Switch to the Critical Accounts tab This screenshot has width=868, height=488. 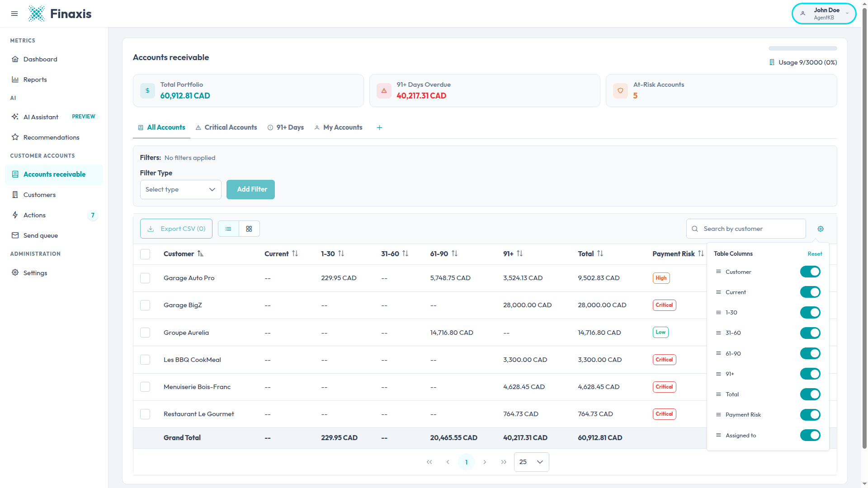tap(226, 128)
